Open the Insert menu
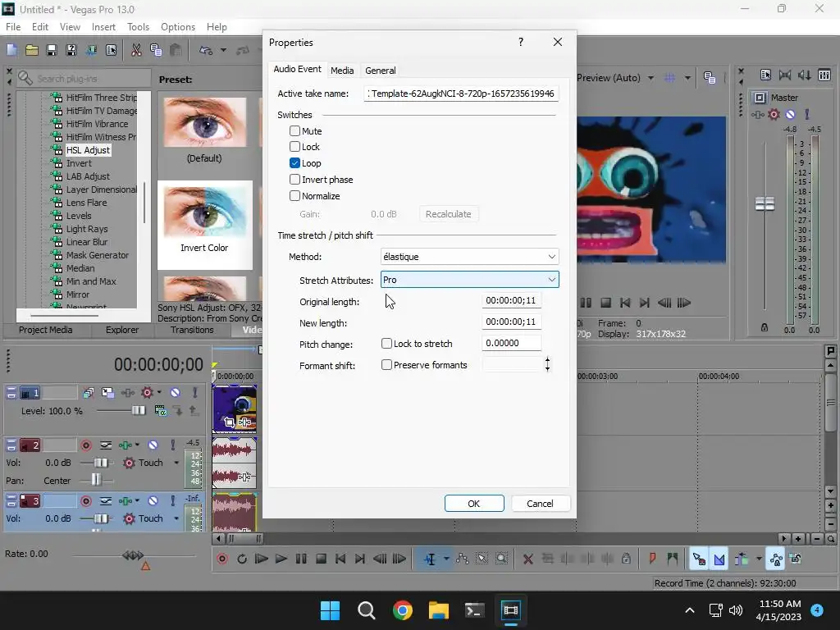This screenshot has width=840, height=630. pos(103,27)
